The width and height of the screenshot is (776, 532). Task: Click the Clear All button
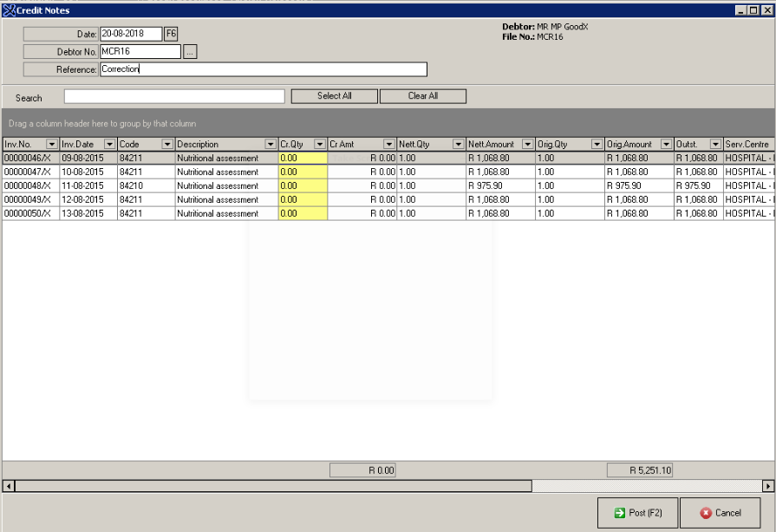coord(422,96)
